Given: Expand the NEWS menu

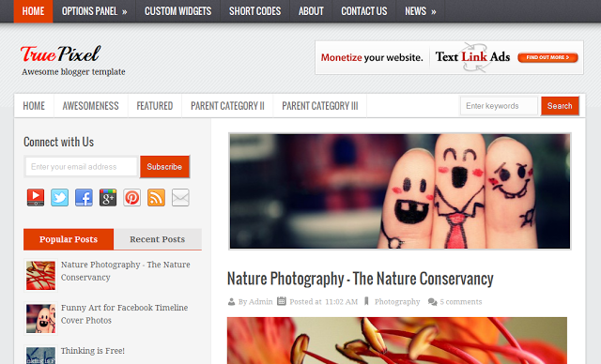Looking at the screenshot, I should (421, 11).
